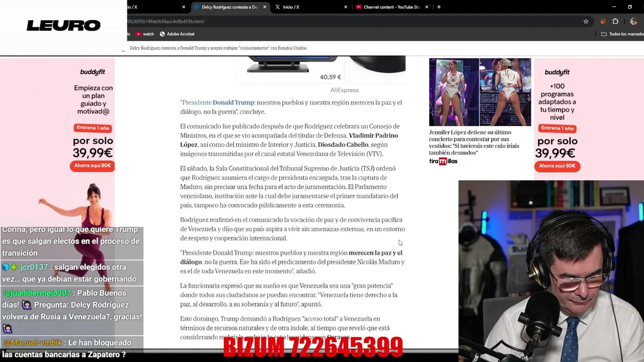644x362 pixels.
Task: Click the left buddyfit ad logo
Action: click(93, 72)
